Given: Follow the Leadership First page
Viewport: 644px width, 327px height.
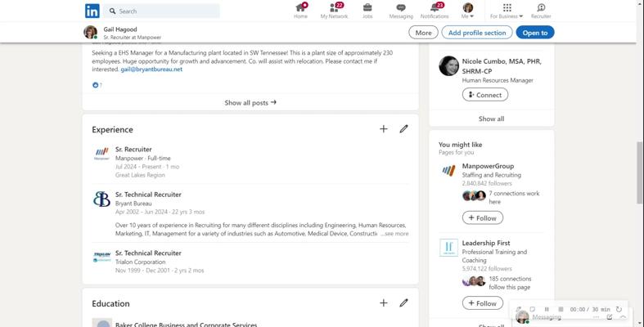Looking at the screenshot, I should pyautogui.click(x=483, y=303).
